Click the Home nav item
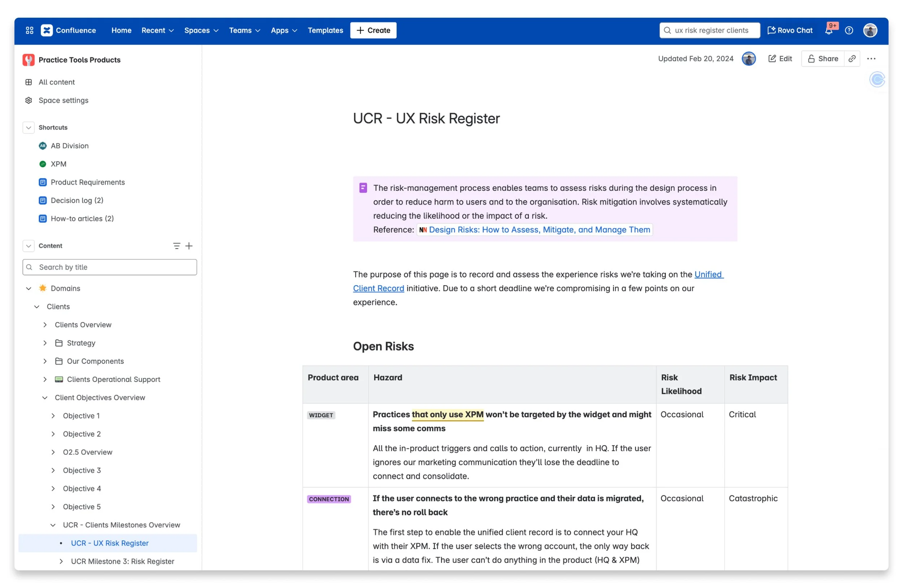The image size is (903, 588). 121,30
